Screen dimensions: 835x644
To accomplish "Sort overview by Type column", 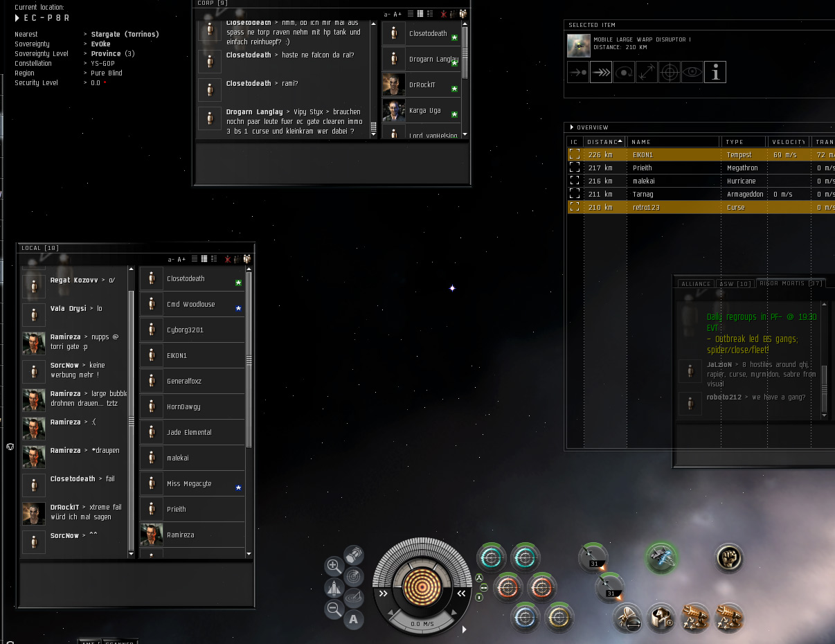I will point(744,141).
